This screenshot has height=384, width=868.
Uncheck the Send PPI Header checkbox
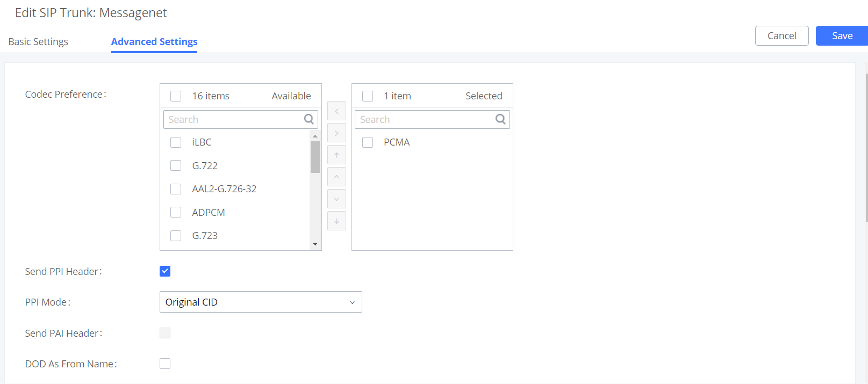pos(165,271)
